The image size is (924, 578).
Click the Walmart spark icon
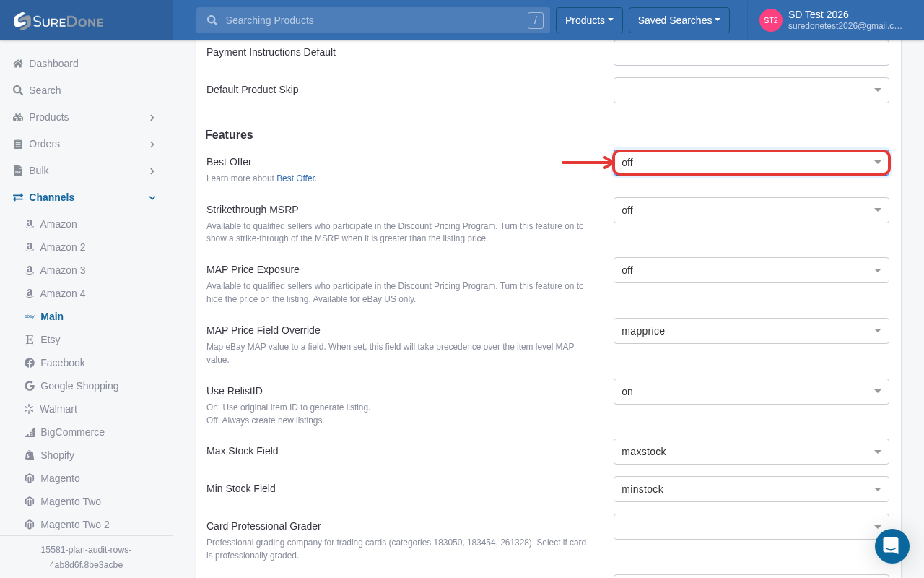coord(29,409)
